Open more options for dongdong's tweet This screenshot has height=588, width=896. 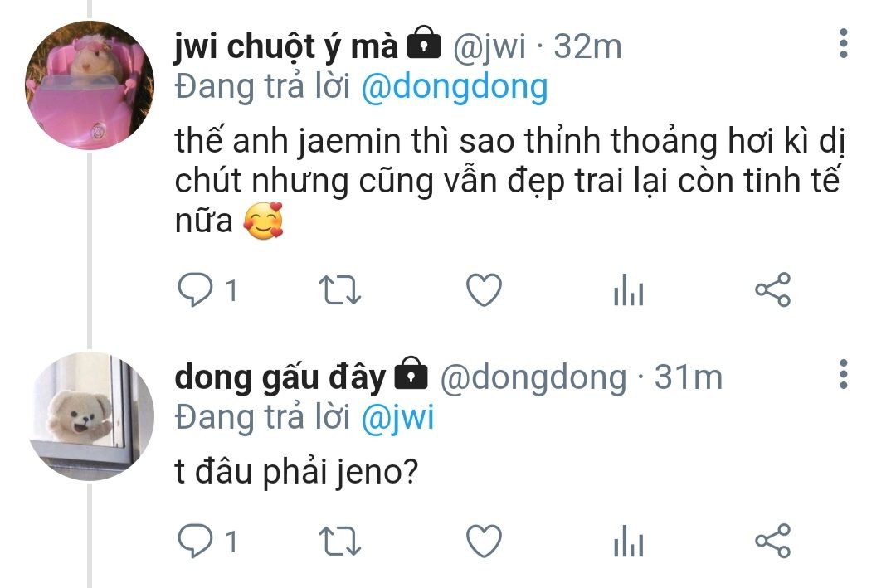click(844, 374)
